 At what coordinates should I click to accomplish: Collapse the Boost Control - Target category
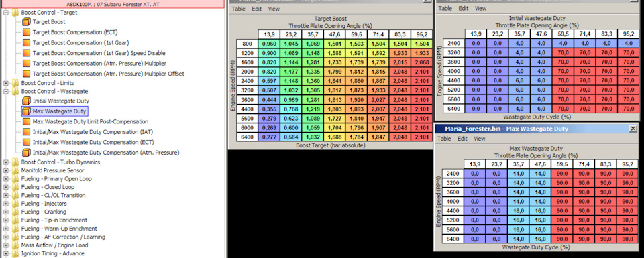(6, 13)
